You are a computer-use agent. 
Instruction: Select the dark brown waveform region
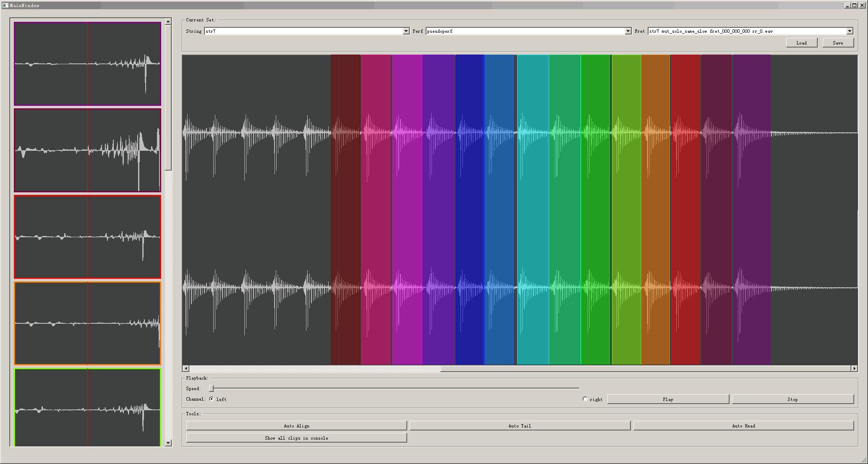346,210
